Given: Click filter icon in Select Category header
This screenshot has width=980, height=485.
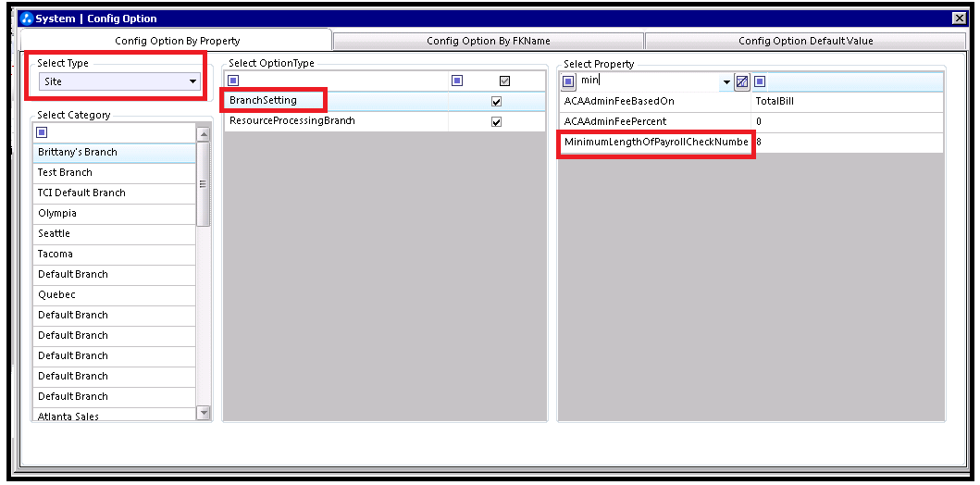Looking at the screenshot, I should pyautogui.click(x=43, y=132).
